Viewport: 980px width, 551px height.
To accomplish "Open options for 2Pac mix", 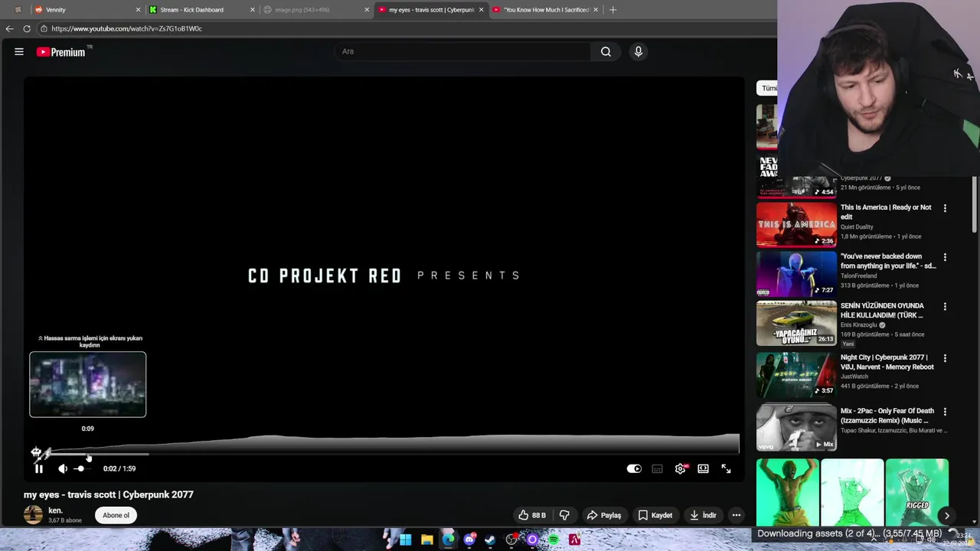I will coord(945,412).
